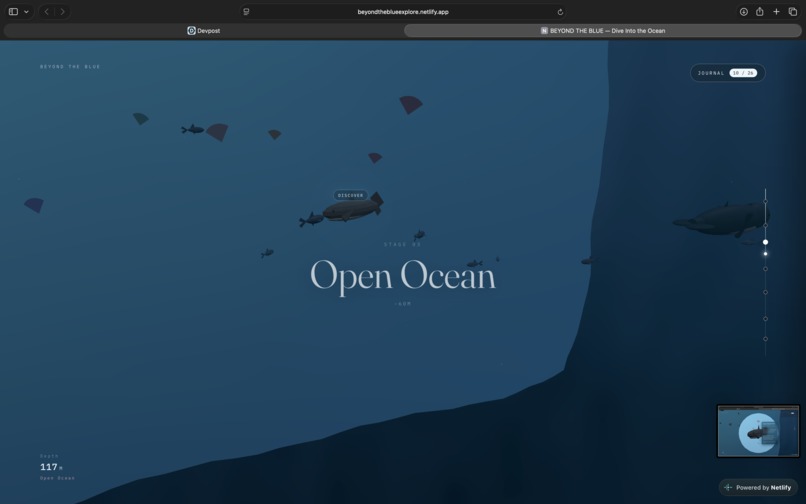Click the 10 / 26 journal counter badge

[743, 73]
